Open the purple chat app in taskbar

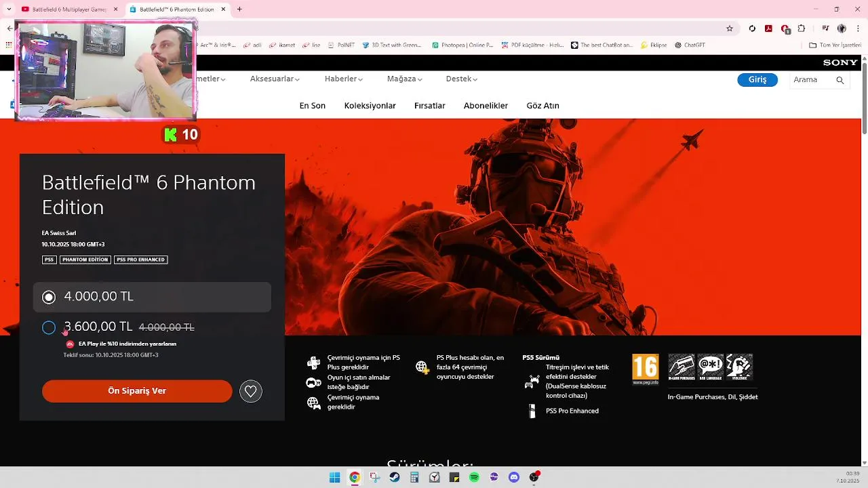click(x=494, y=477)
